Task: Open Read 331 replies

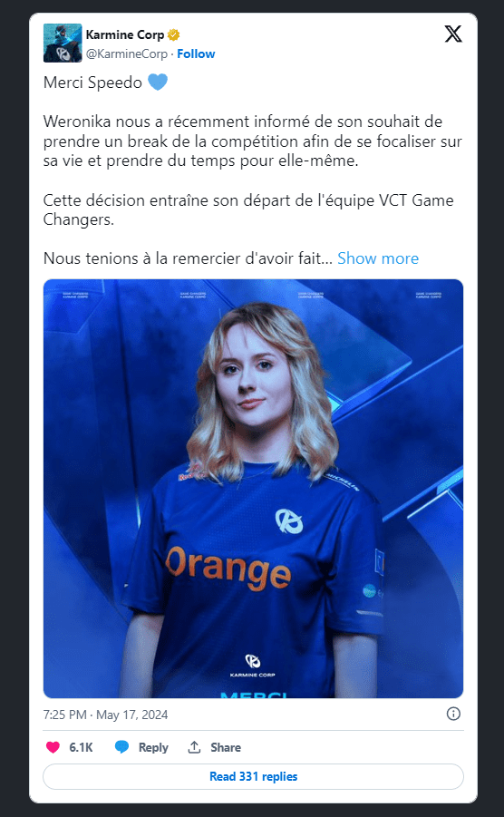Action: [x=253, y=776]
